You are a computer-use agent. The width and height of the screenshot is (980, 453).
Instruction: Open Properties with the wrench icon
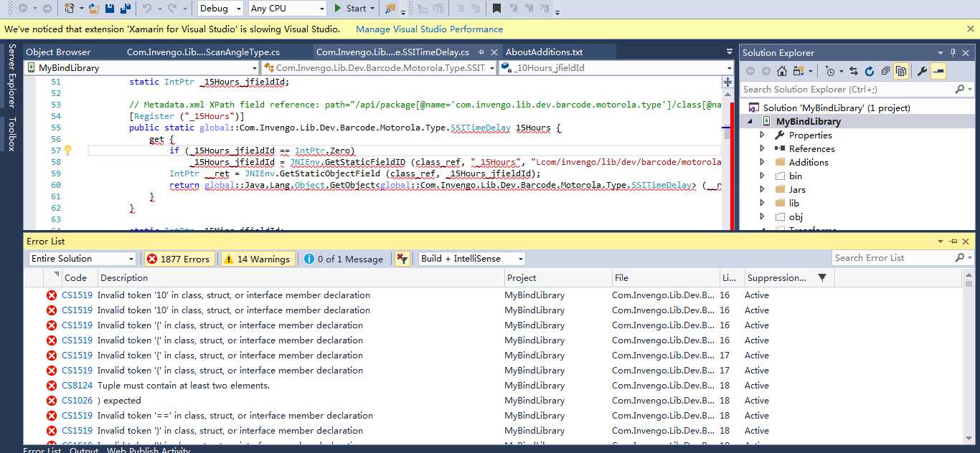pyautogui.click(x=923, y=71)
